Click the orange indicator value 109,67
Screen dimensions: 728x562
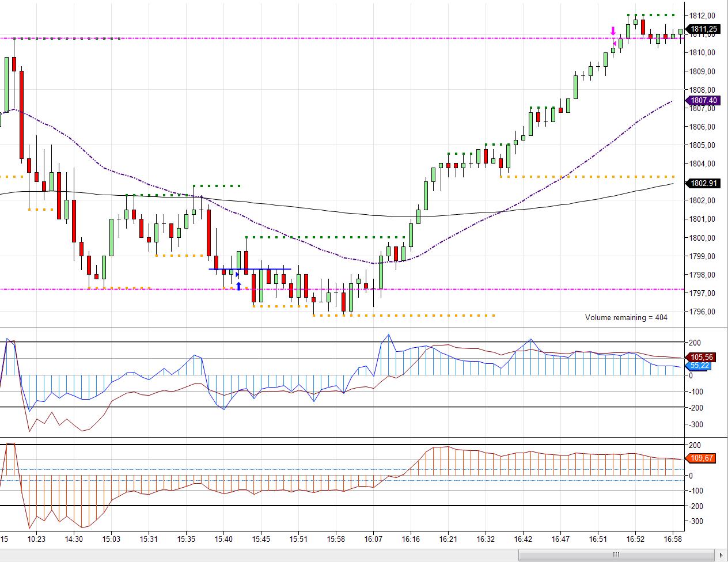(701, 458)
